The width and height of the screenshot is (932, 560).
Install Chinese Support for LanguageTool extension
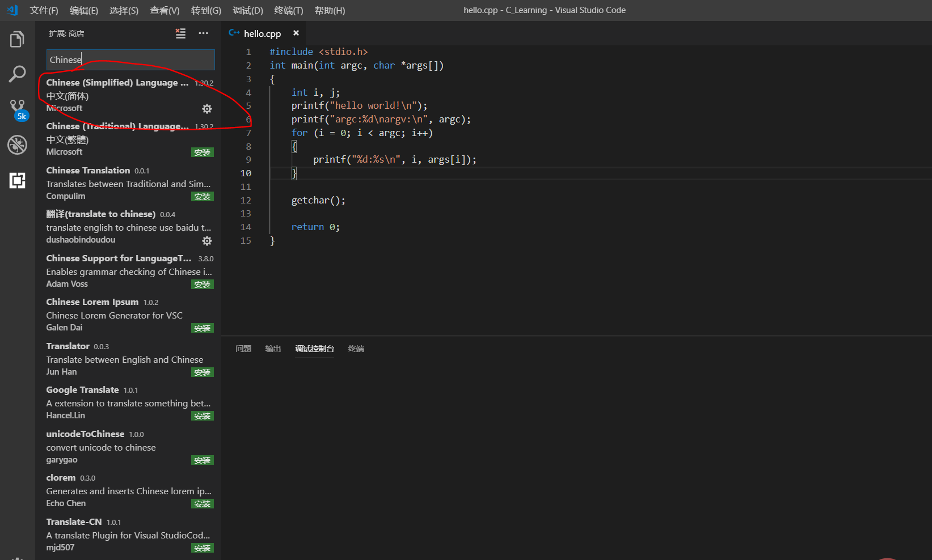click(x=203, y=285)
